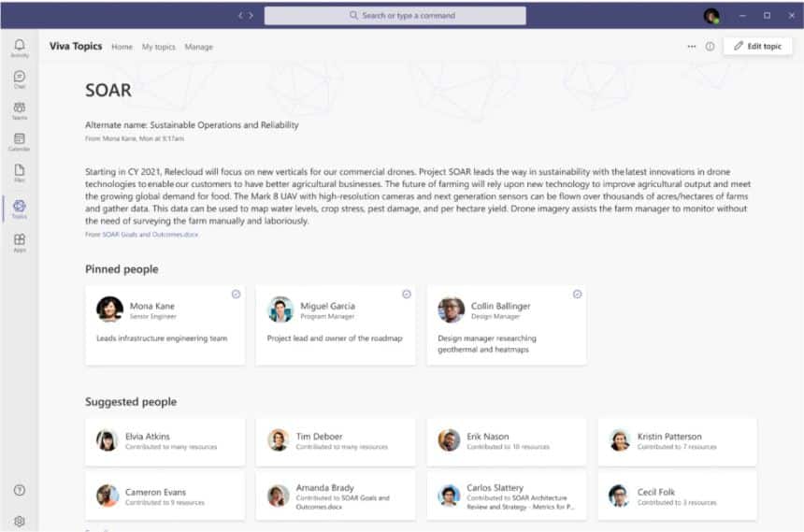804x532 pixels.
Task: Click pin check icon on Miguel Garcia card
Action: point(407,294)
